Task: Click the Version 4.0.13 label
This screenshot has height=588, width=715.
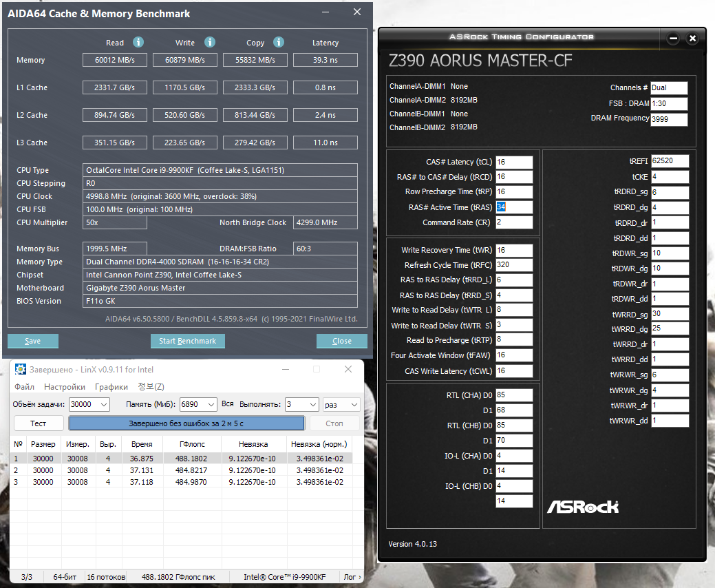Action: point(413,544)
